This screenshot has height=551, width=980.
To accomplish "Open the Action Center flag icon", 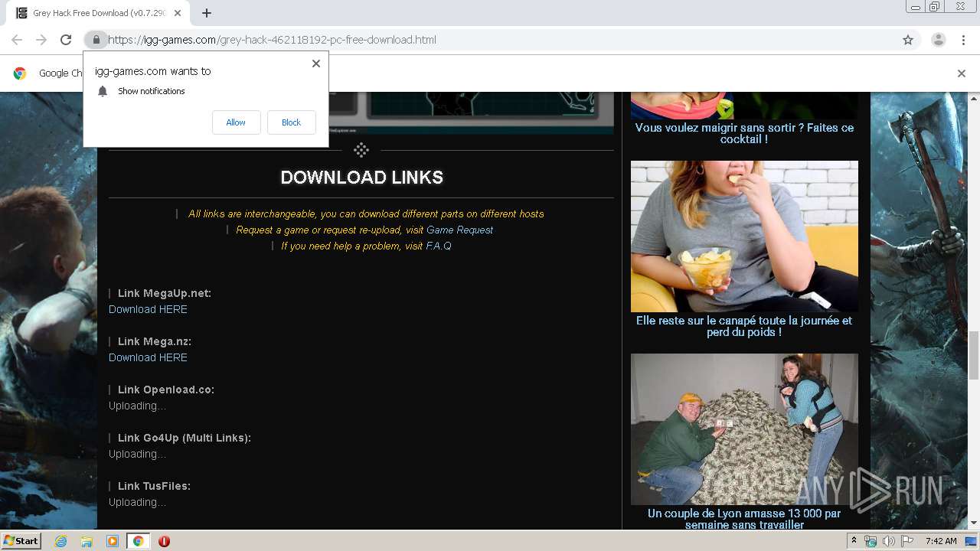I will (x=907, y=541).
